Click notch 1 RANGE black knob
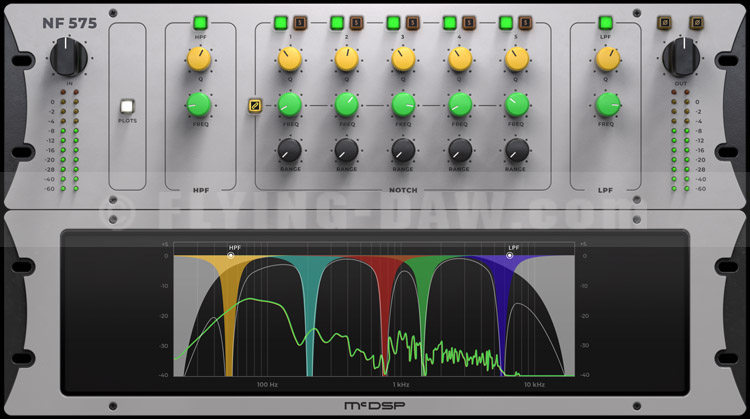 (290, 150)
